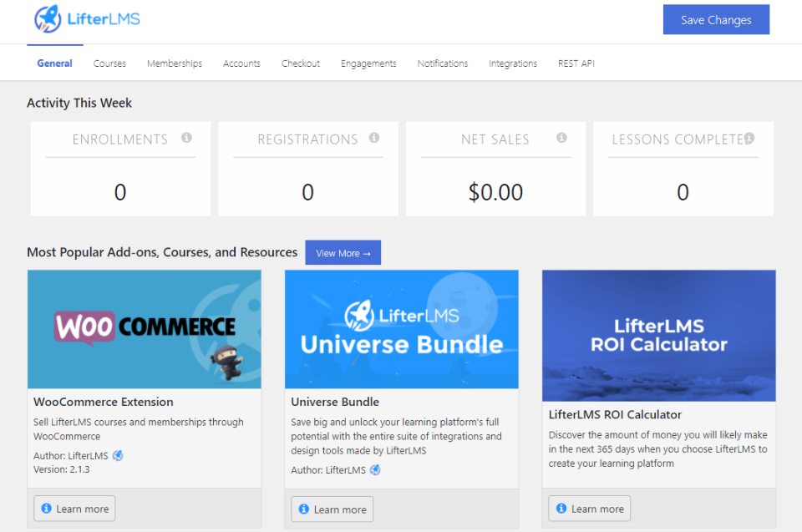Click rocket icon beside Universe Bundle author
Image resolution: width=802 pixels, height=532 pixels.
pyautogui.click(x=375, y=469)
